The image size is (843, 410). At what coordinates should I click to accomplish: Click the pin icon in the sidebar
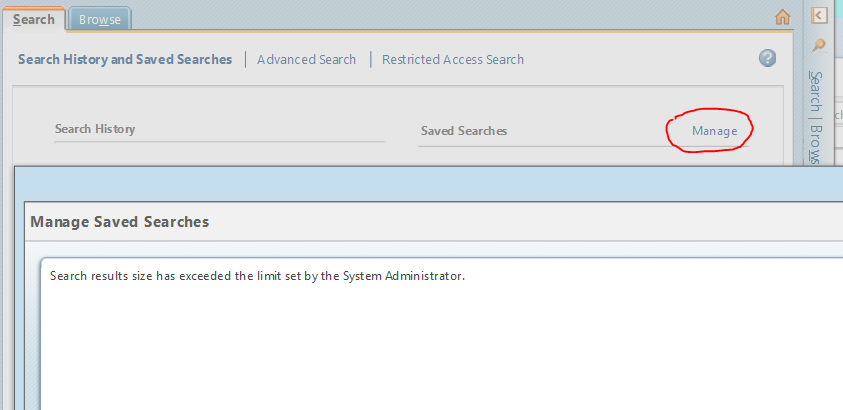pyautogui.click(x=819, y=46)
